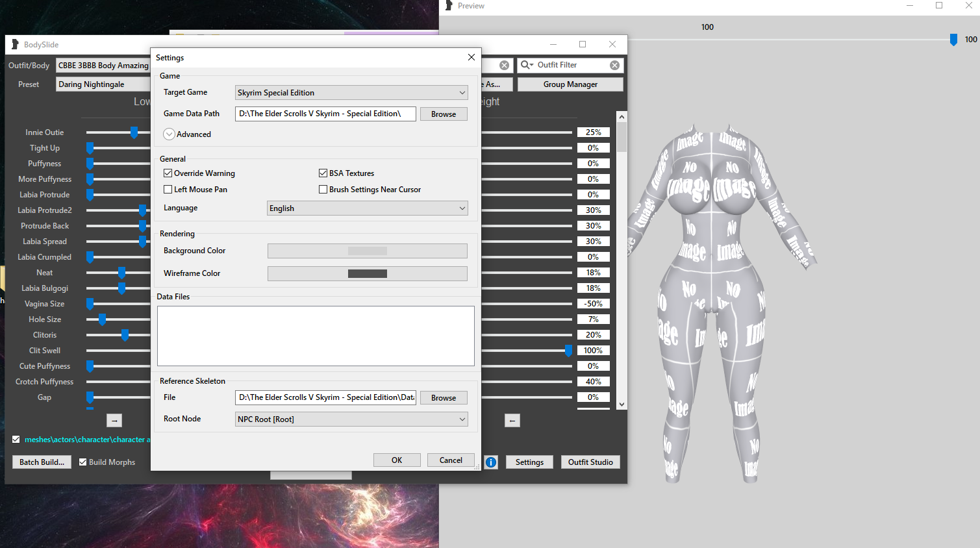Clear the group filter field

504,66
